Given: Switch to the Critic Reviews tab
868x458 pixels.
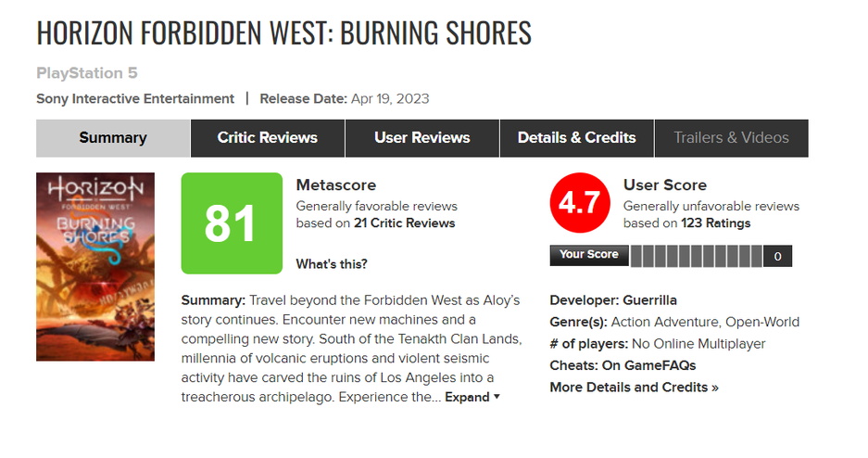Looking at the screenshot, I should tap(268, 138).
